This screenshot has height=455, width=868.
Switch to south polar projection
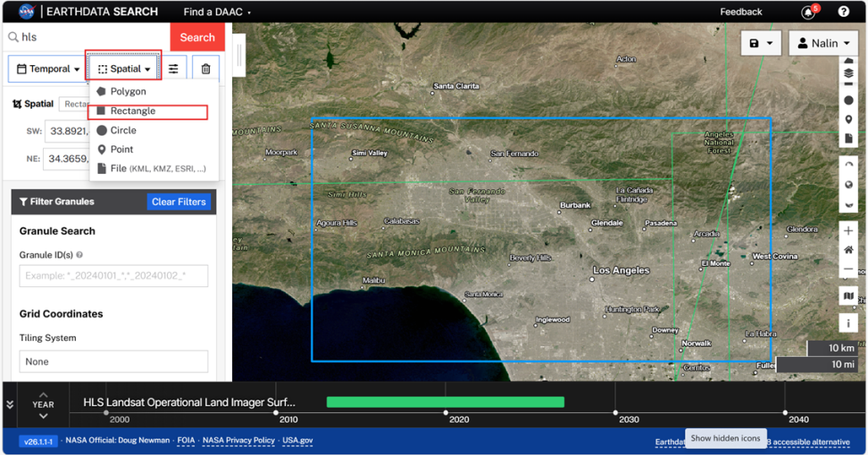click(x=848, y=204)
